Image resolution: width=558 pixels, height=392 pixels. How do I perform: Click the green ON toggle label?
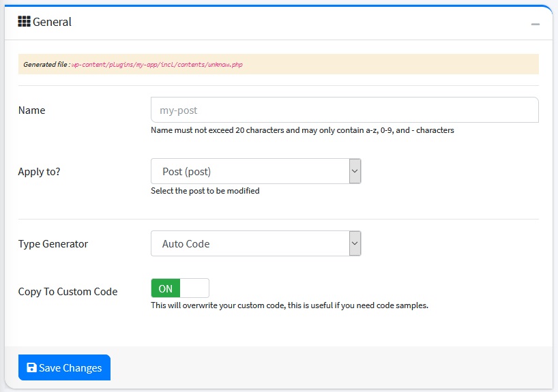tap(165, 288)
